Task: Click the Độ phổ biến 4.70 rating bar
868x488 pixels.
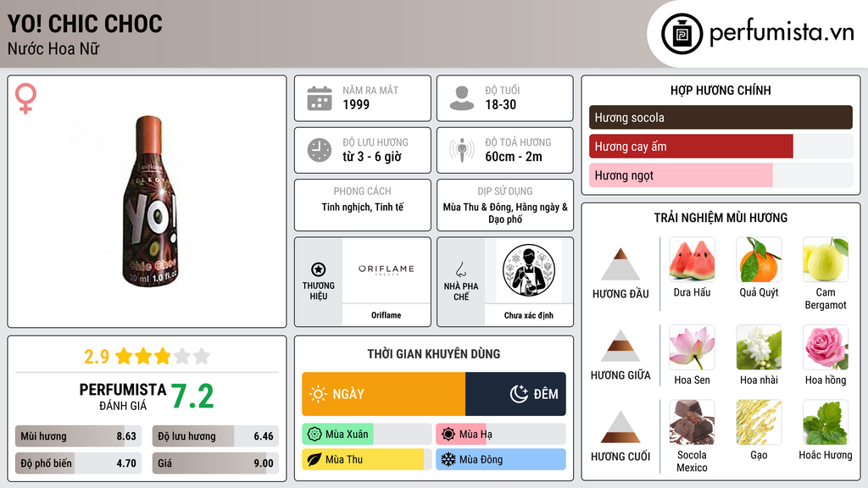Action: pyautogui.click(x=79, y=463)
